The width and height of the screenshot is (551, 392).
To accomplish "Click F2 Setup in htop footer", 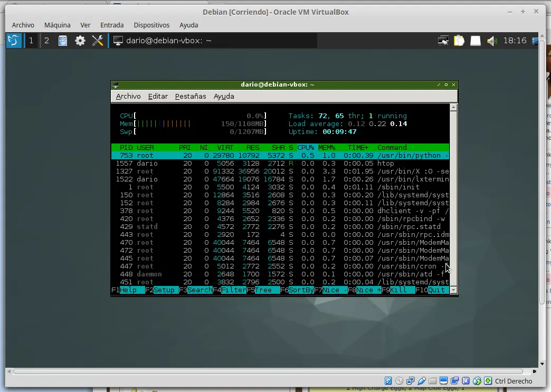I will click(x=161, y=290).
